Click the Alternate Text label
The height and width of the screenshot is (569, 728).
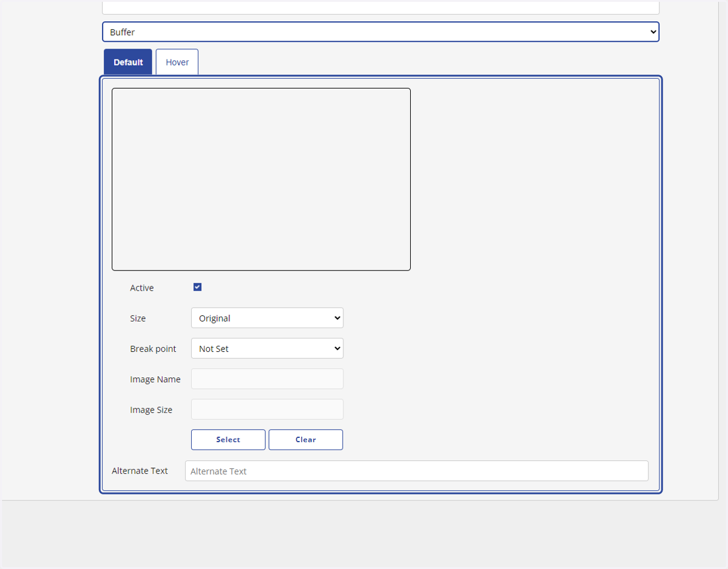click(x=140, y=471)
